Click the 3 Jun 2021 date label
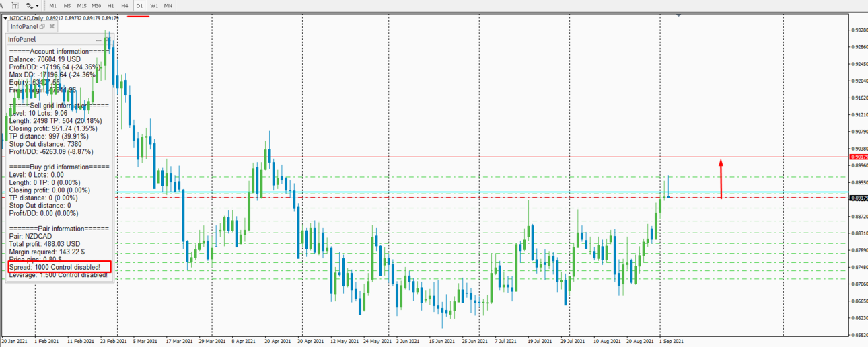 (409, 341)
